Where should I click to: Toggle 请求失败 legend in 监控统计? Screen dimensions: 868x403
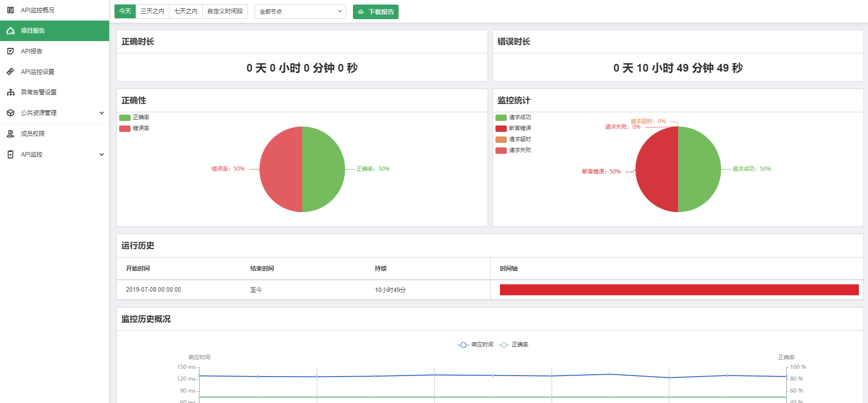pyautogui.click(x=513, y=150)
